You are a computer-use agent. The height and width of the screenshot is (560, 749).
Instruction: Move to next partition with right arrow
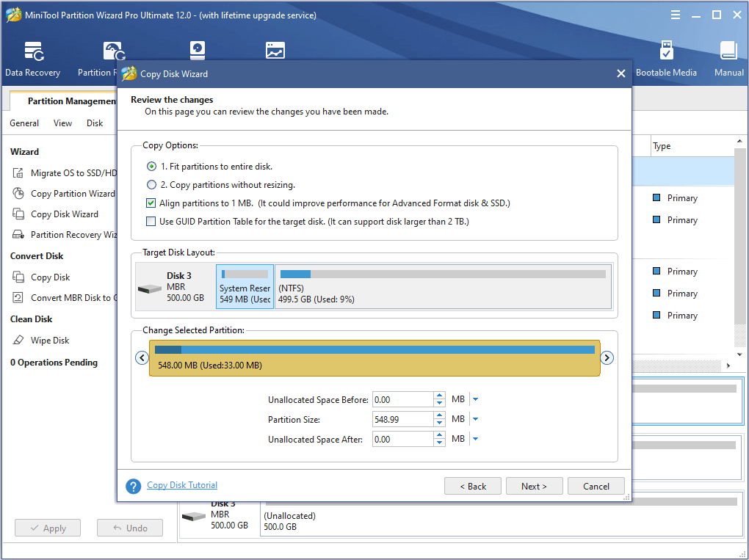coord(607,357)
